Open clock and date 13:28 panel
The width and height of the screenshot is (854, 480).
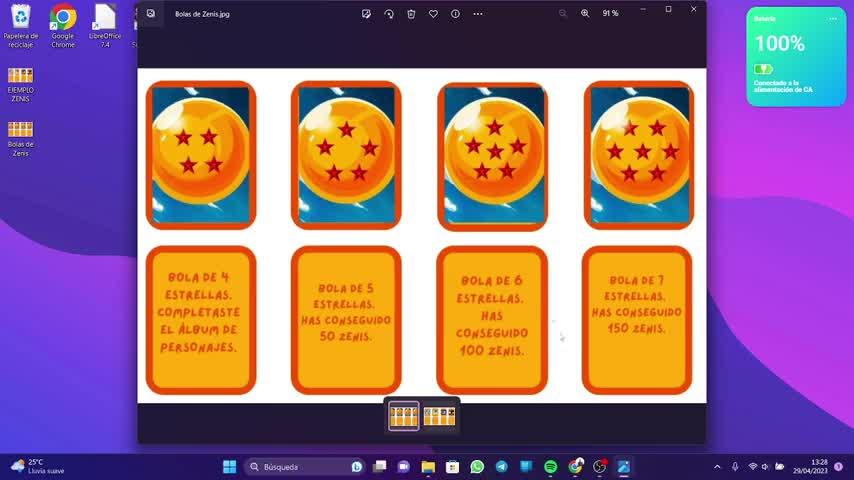[x=810, y=467]
